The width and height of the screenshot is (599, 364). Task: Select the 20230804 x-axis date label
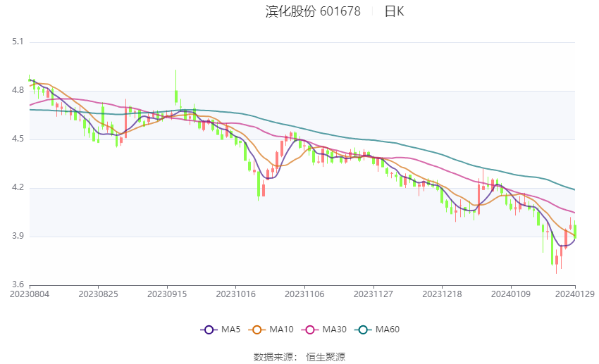point(30,294)
